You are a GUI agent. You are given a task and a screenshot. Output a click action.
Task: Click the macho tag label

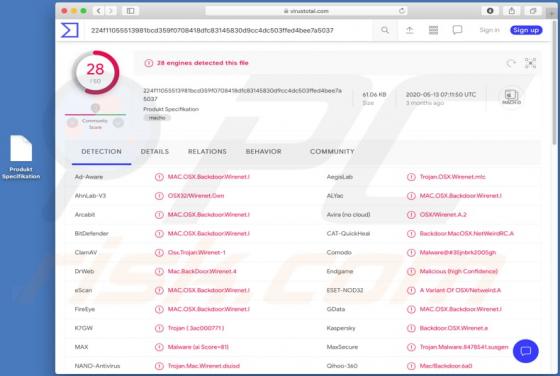point(157,118)
